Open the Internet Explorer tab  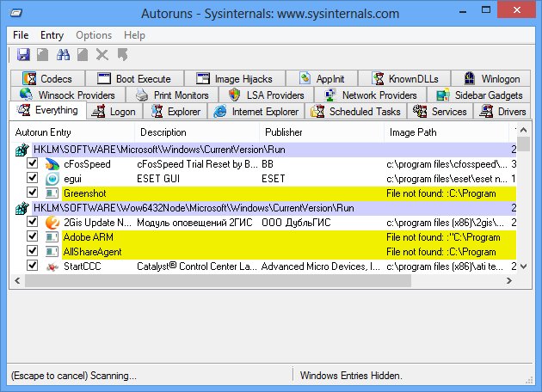(x=256, y=111)
